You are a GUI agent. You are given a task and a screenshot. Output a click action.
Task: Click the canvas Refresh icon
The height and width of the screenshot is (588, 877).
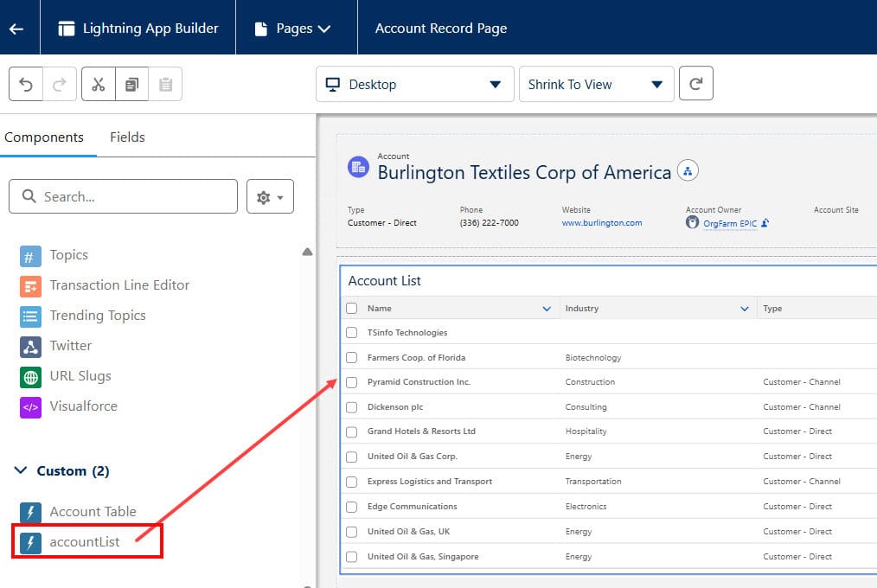click(x=696, y=84)
